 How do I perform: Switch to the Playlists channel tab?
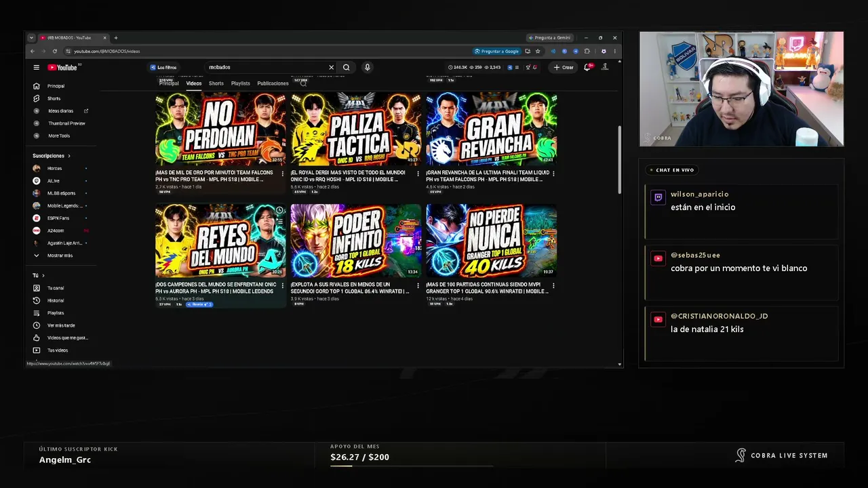click(241, 83)
